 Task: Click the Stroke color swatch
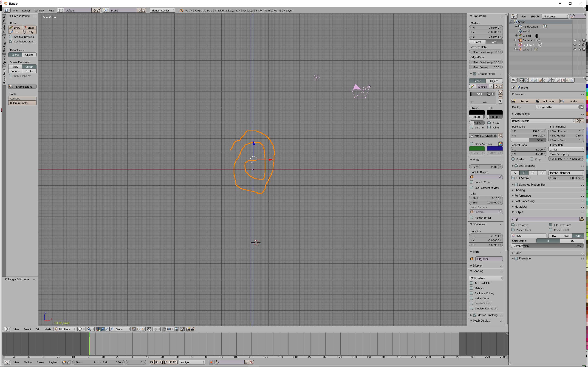477,113
